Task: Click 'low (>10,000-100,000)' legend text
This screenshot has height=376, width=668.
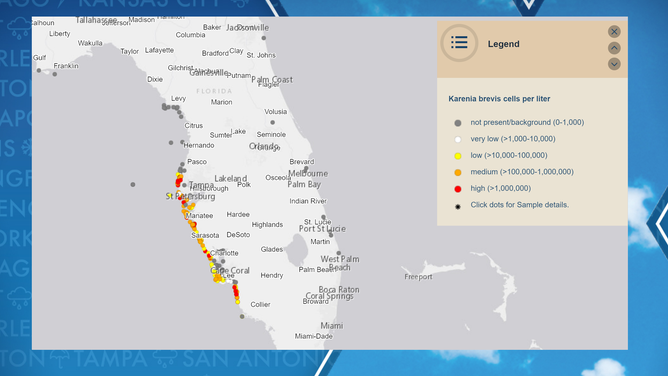Action: point(509,155)
